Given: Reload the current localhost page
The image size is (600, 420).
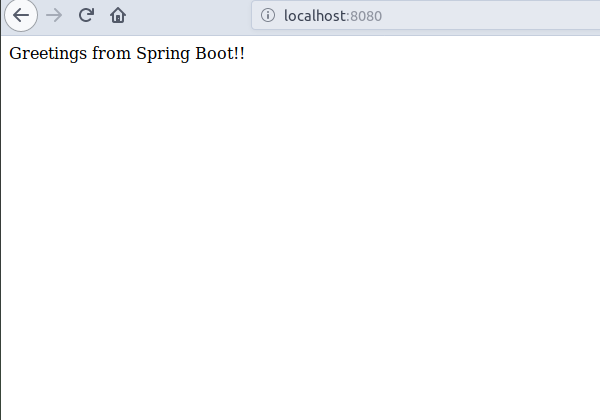Looking at the screenshot, I should [x=86, y=15].
